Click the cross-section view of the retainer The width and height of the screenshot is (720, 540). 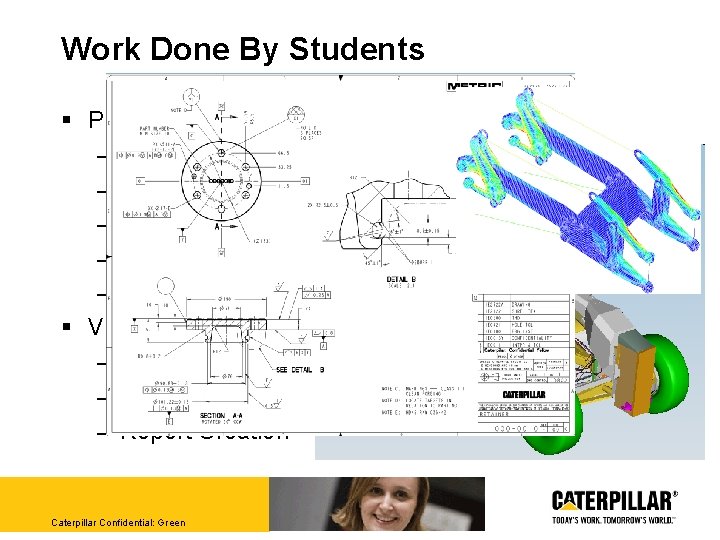click(x=226, y=340)
